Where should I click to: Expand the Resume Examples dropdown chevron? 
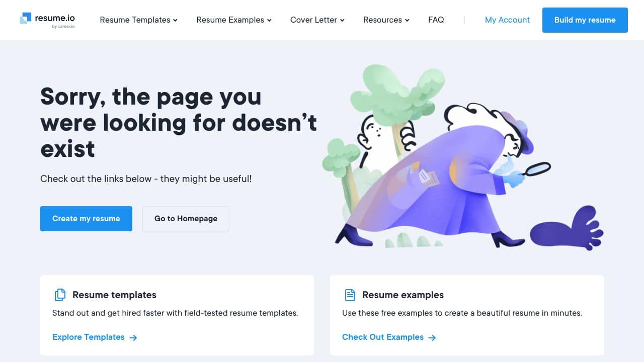269,20
